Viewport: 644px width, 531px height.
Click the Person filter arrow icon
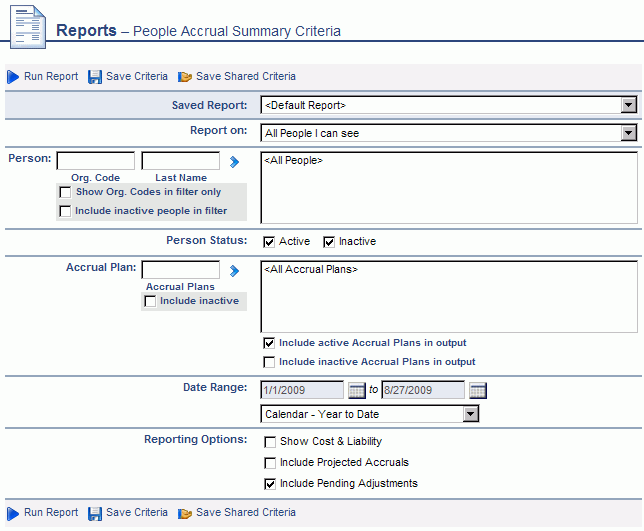[x=234, y=161]
